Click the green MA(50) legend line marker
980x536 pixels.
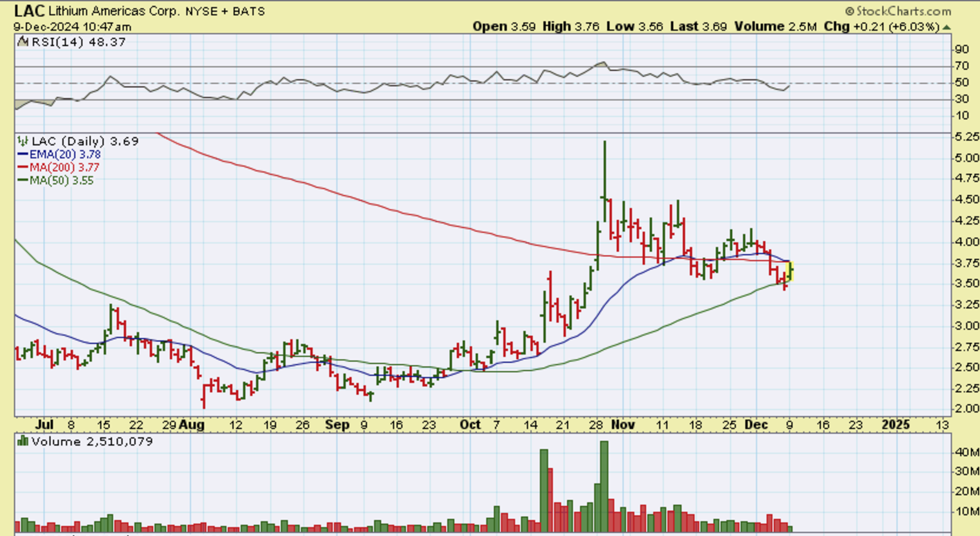[x=23, y=180]
